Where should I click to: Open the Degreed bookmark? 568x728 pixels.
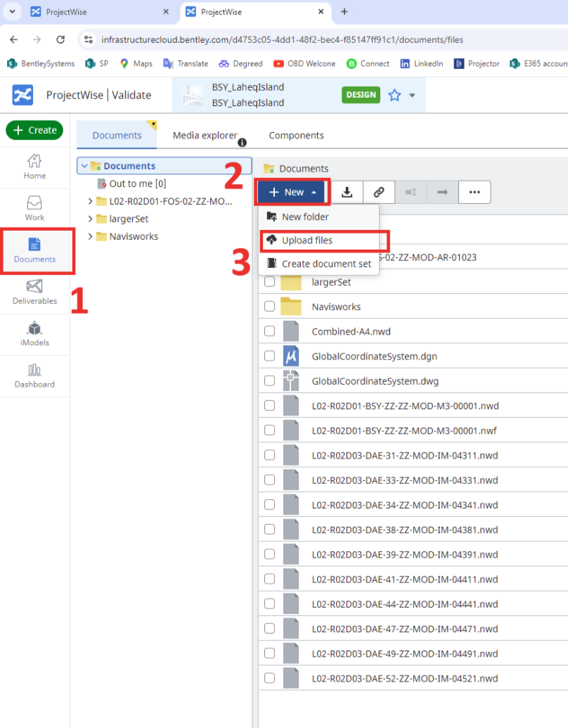point(240,63)
